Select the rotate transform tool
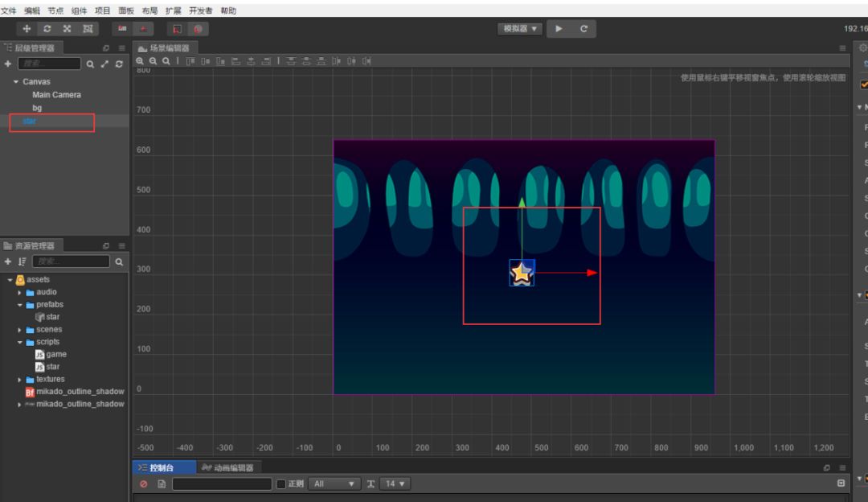 (47, 29)
